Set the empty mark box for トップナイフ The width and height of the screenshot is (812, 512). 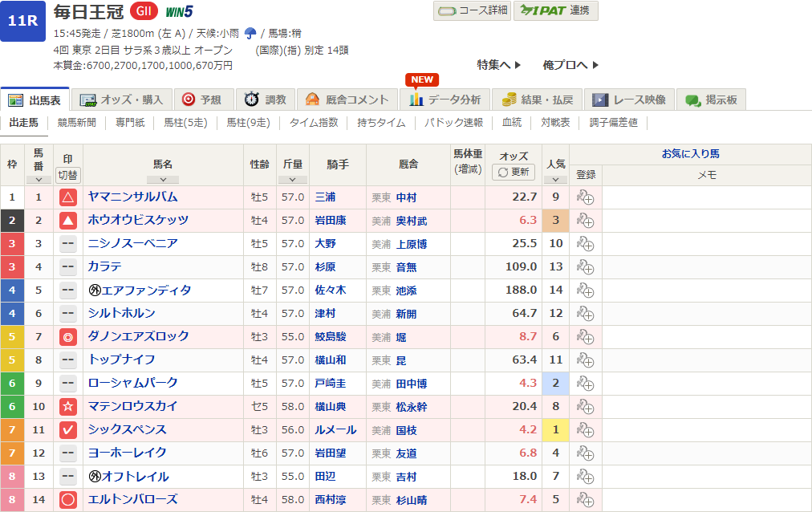(68, 360)
